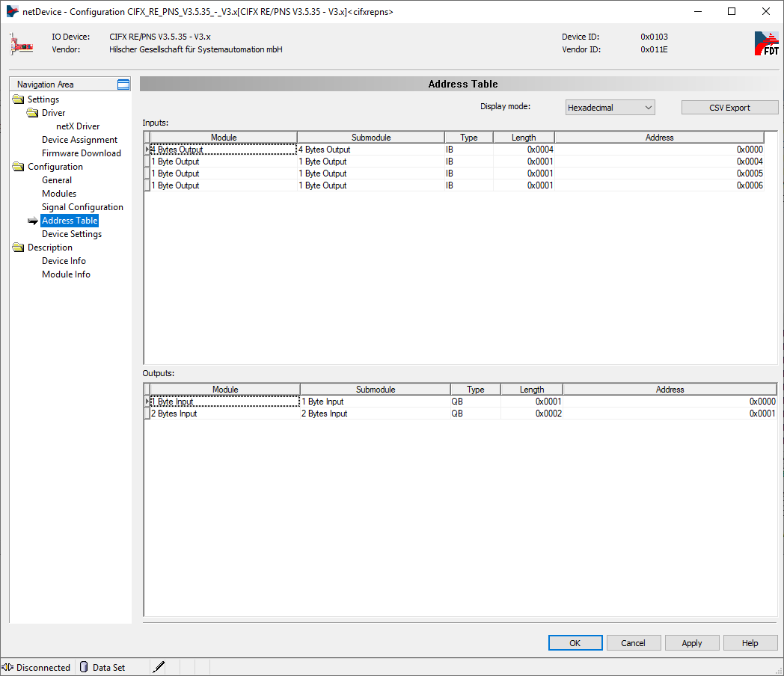Open the Display mode dropdown
Viewport: 784px width, 676px height.
610,108
